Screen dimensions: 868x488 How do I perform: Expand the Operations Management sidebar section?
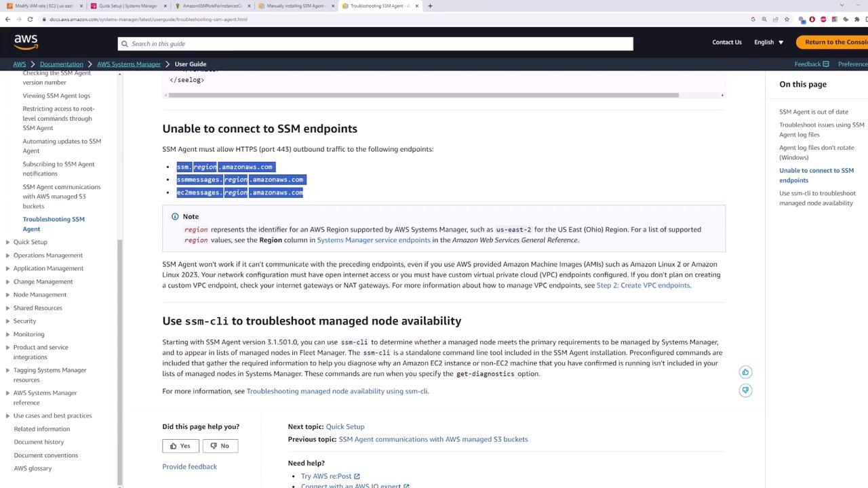(7, 256)
